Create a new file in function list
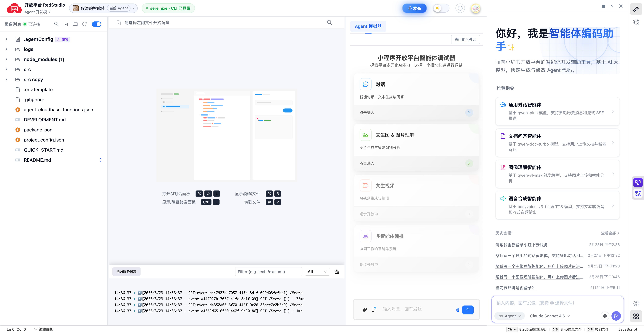 coord(66,24)
